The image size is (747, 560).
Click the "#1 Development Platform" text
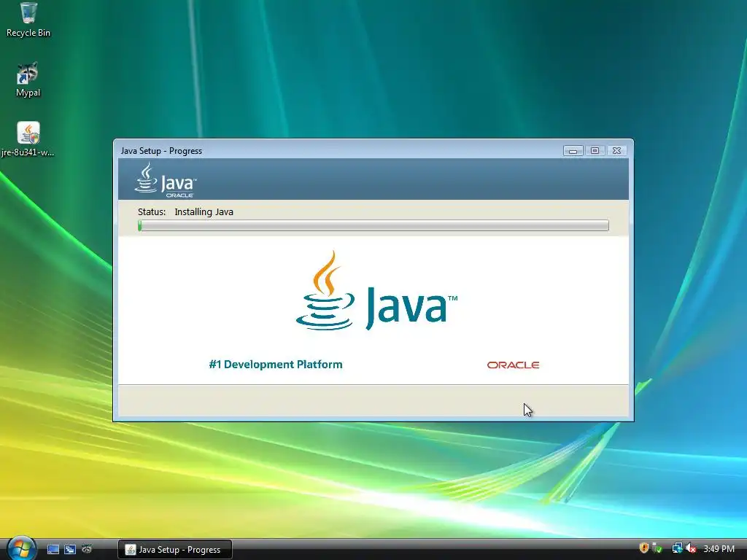[x=276, y=365]
